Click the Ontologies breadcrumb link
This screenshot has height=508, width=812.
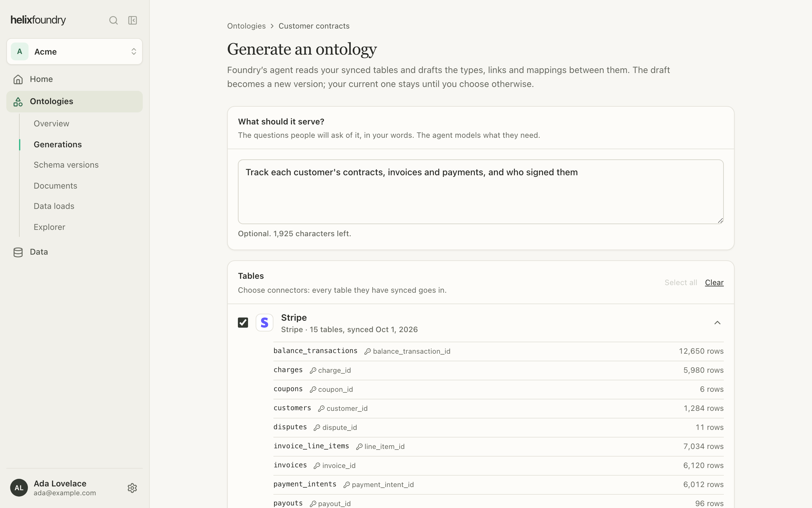pos(246,26)
